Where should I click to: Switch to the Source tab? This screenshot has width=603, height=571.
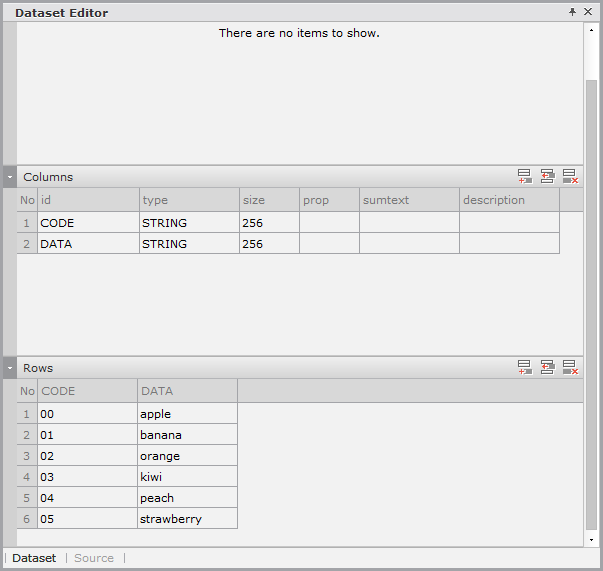pos(94,558)
